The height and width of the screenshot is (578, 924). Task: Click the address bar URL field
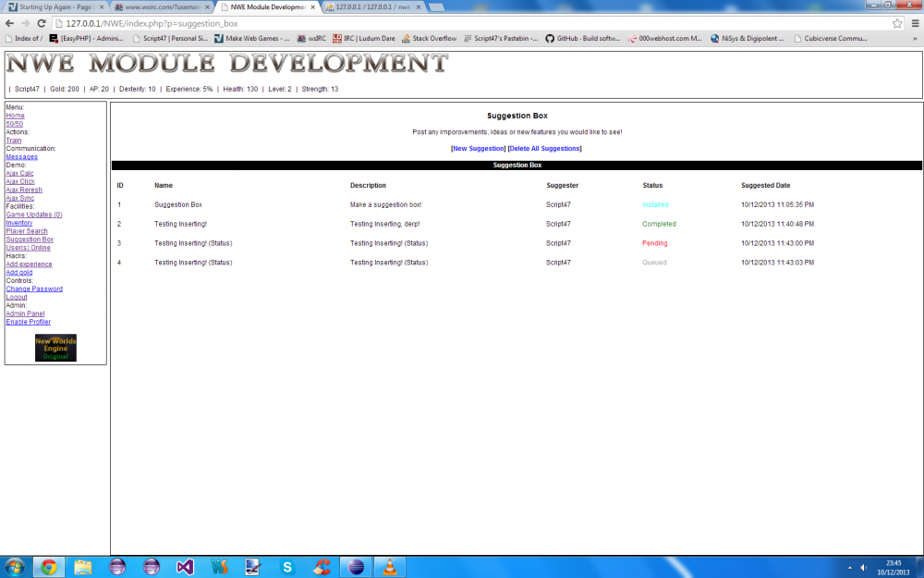pos(462,23)
